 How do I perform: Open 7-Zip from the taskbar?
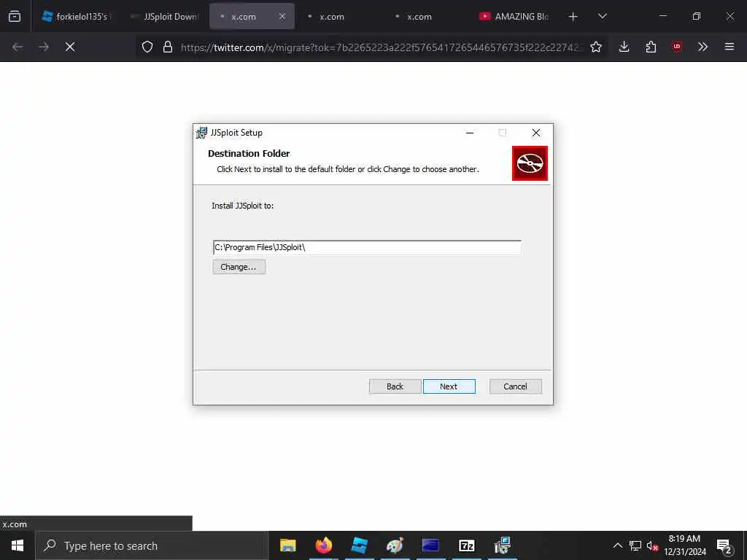pos(466,545)
